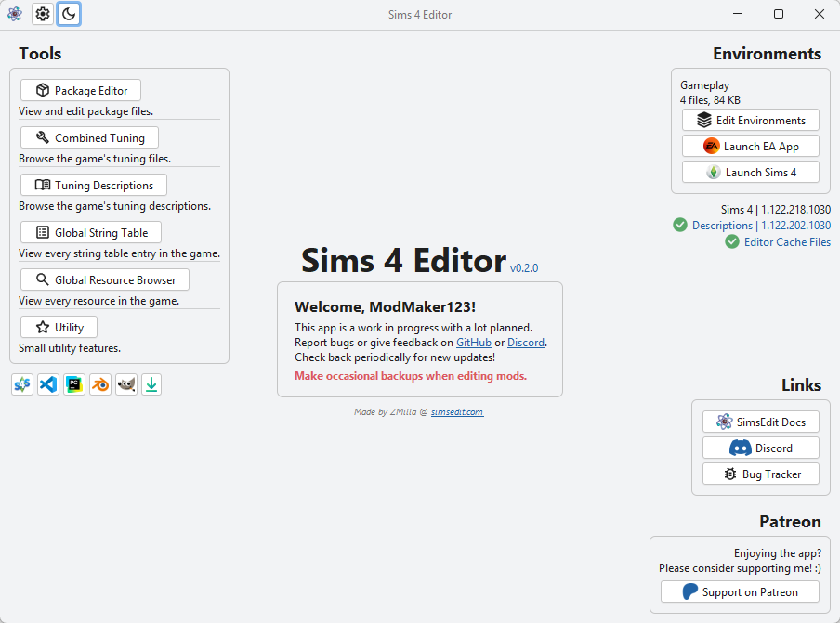Follow the GitHub link in welcome text

point(474,343)
